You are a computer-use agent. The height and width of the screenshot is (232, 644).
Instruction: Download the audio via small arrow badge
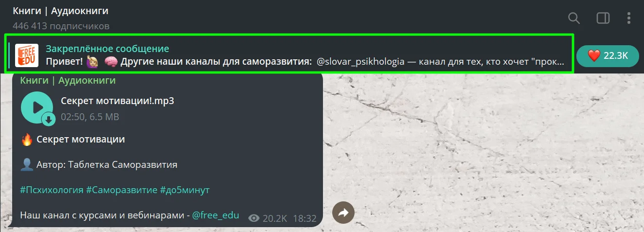click(x=49, y=119)
